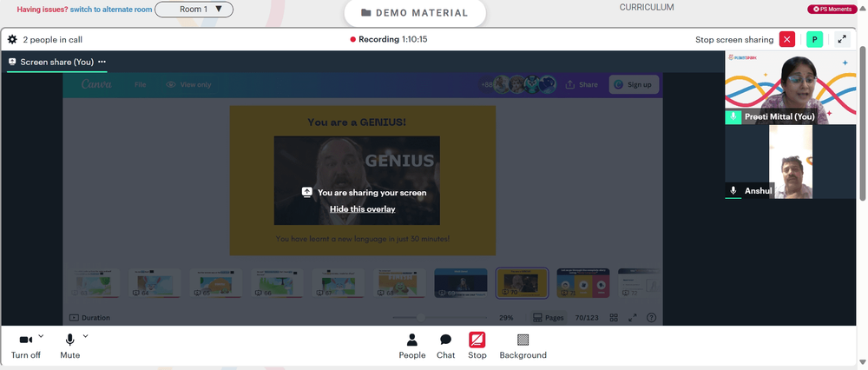The image size is (868, 370).
Task: Click Preeti Mittal video tile
Action: click(790, 88)
